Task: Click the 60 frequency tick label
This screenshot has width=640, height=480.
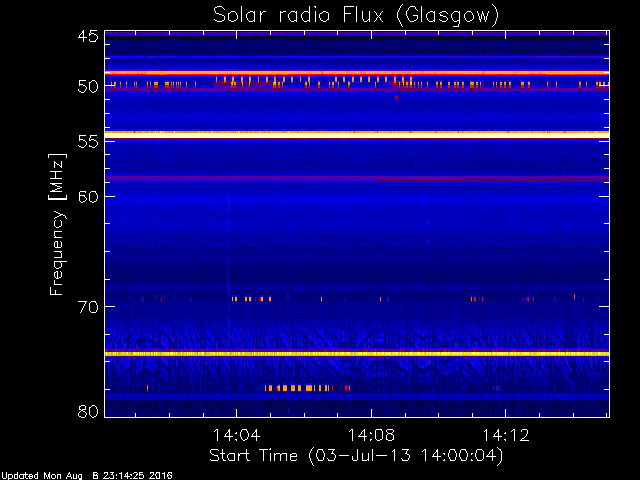Action: pyautogui.click(x=88, y=196)
